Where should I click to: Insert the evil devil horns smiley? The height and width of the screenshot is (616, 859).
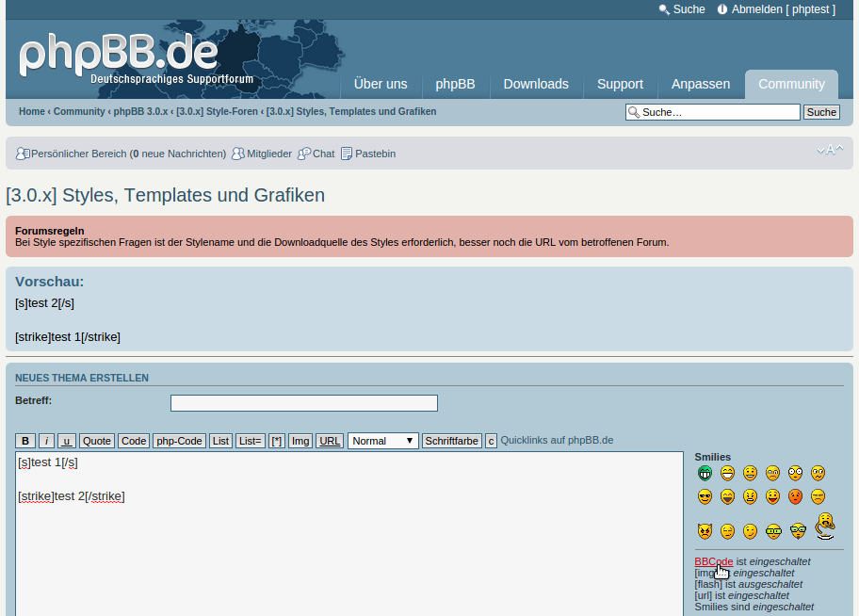705,531
